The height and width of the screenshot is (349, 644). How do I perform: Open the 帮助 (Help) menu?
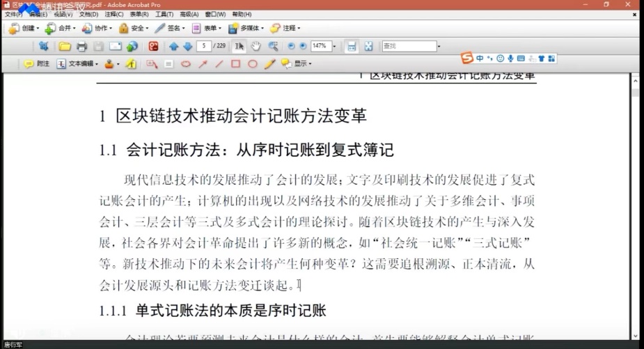coord(242,14)
